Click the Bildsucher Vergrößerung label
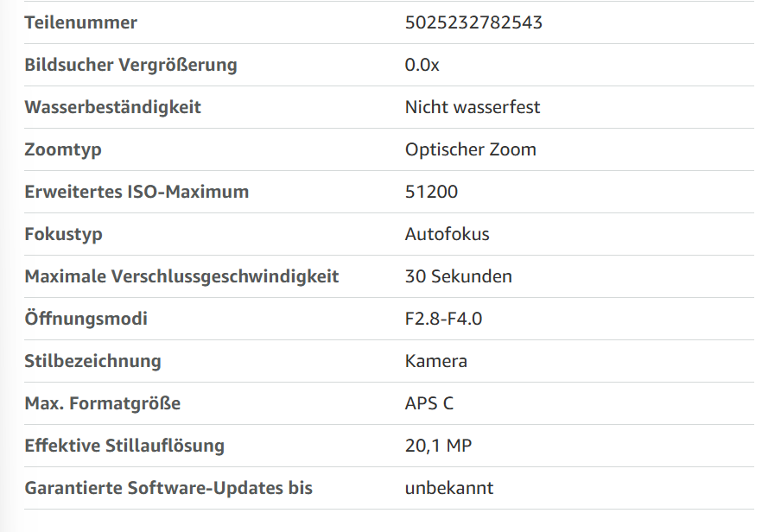 pyautogui.click(x=130, y=65)
